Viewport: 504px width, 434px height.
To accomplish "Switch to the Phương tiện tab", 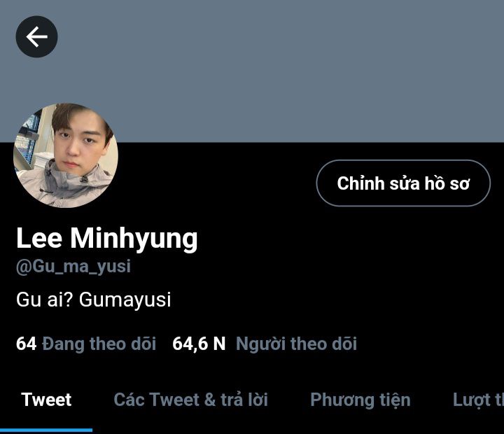I will [360, 400].
